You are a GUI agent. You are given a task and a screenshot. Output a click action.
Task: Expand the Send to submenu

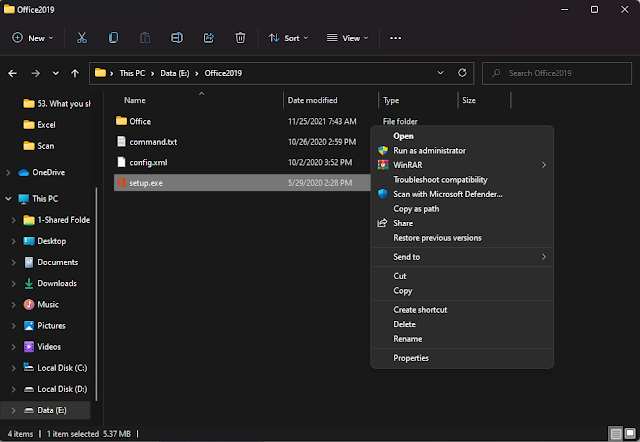[x=462, y=257]
